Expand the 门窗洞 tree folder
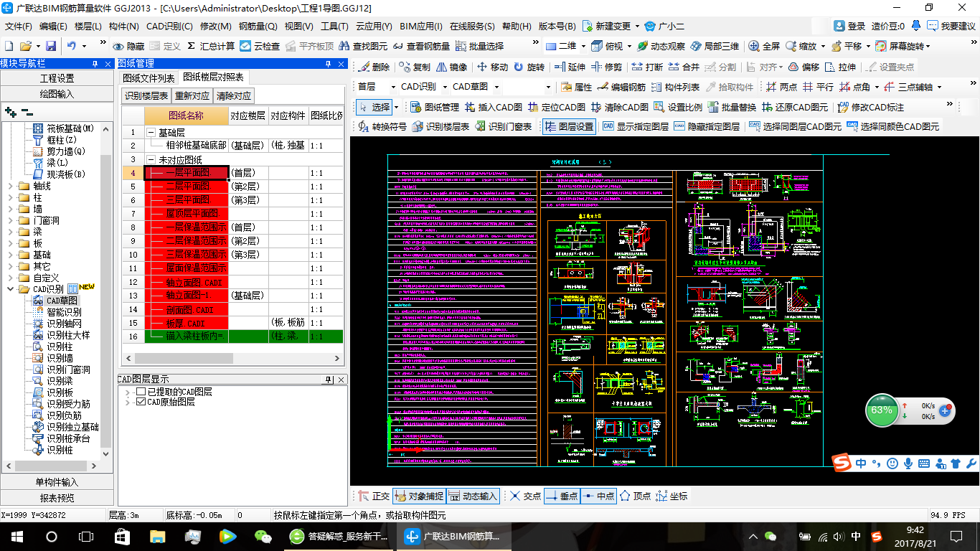This screenshot has width=980, height=551. tap(10, 220)
